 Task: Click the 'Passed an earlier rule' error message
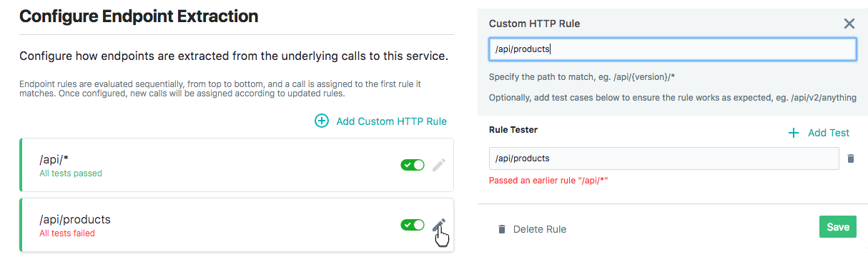(549, 181)
